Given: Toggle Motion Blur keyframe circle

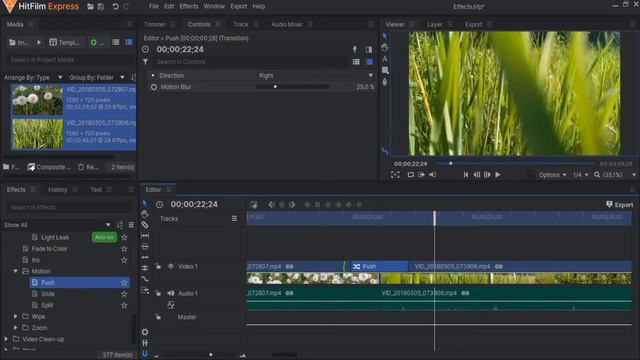Looking at the screenshot, I should click(154, 87).
